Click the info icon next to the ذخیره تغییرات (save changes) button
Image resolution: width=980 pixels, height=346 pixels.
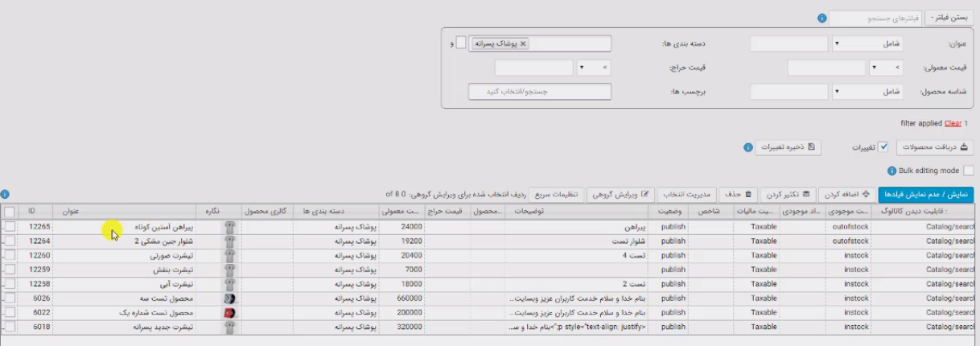coord(748,148)
